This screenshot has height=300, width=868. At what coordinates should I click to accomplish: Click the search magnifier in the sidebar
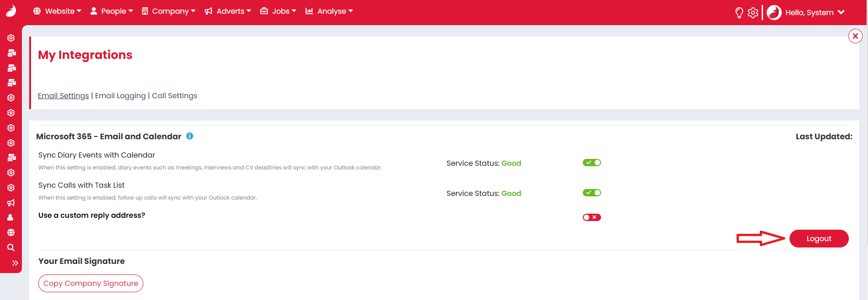coord(11,247)
